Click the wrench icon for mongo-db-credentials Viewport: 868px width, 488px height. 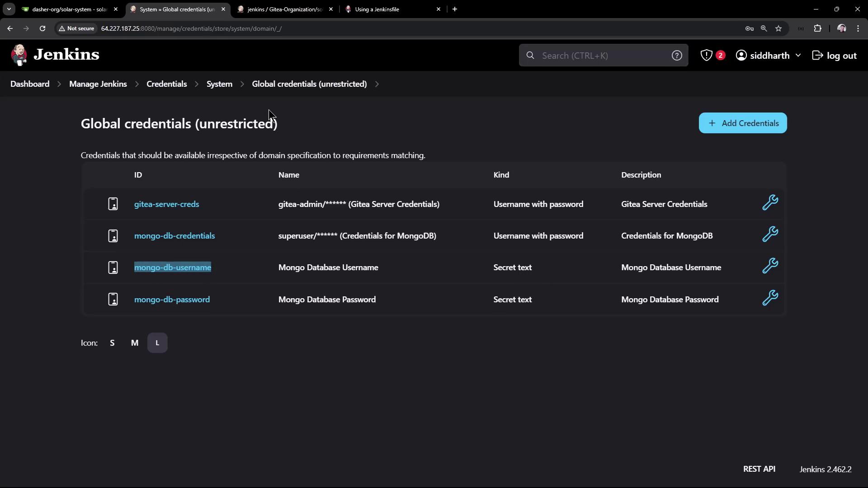tap(770, 234)
